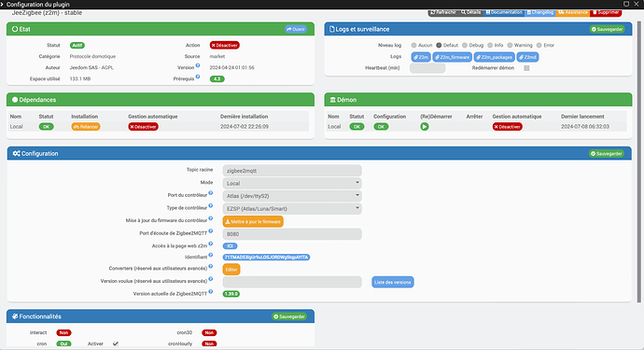Click the Dépendances OK status badge
The image size is (644, 350).
pyautogui.click(x=47, y=127)
